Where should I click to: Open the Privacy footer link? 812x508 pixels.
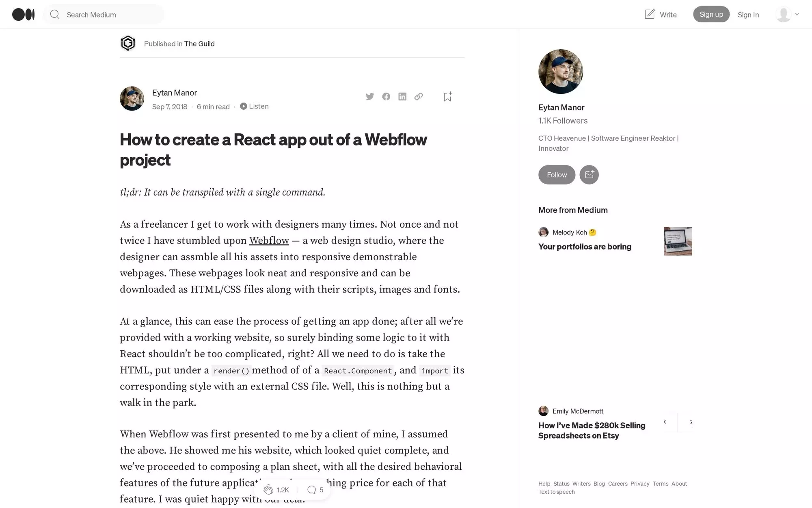(x=640, y=484)
